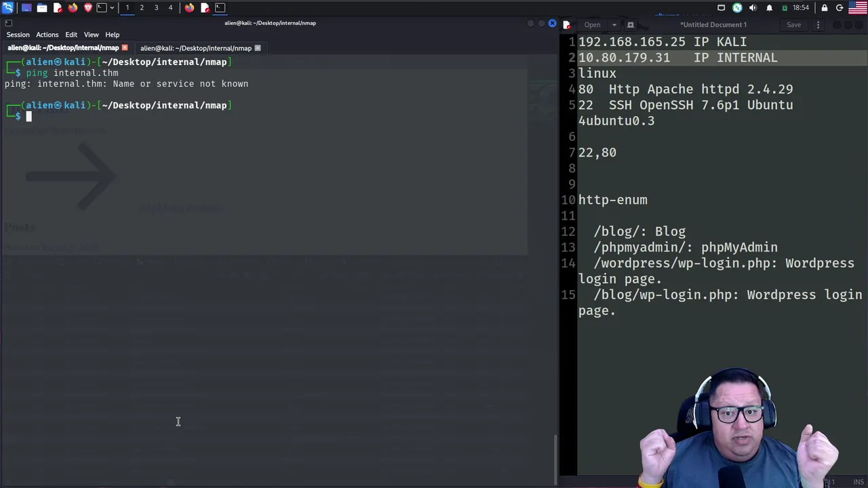Click the 'linux' line in editor
The height and width of the screenshot is (488, 868).
pyautogui.click(x=597, y=73)
